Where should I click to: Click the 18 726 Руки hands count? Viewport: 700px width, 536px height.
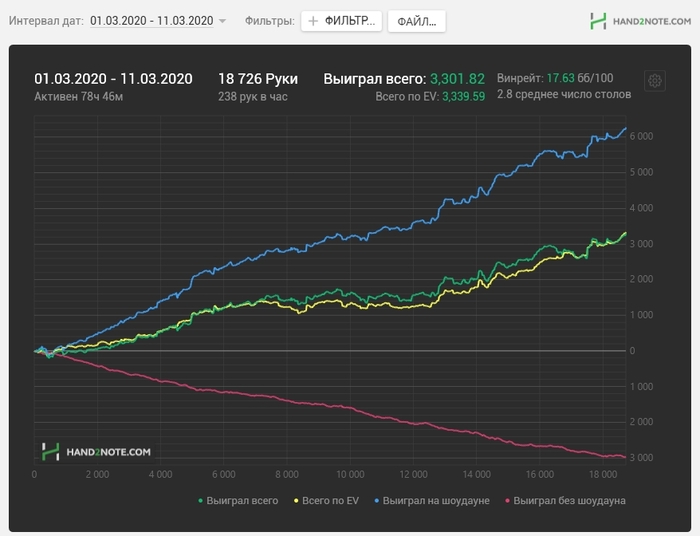[x=258, y=79]
